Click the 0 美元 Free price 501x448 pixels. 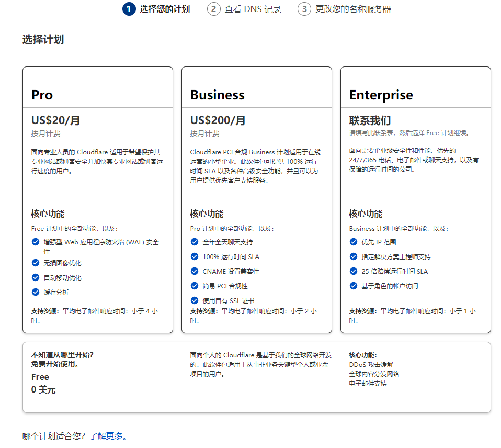pos(43,390)
